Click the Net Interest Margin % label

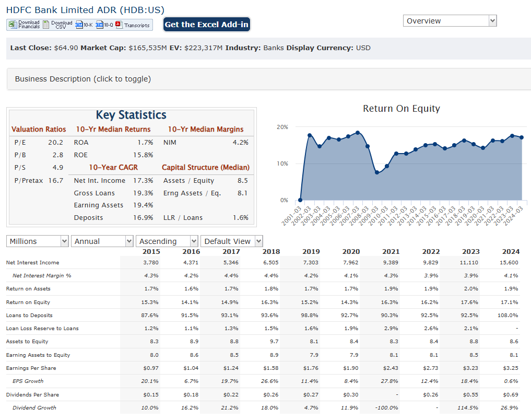(42, 275)
